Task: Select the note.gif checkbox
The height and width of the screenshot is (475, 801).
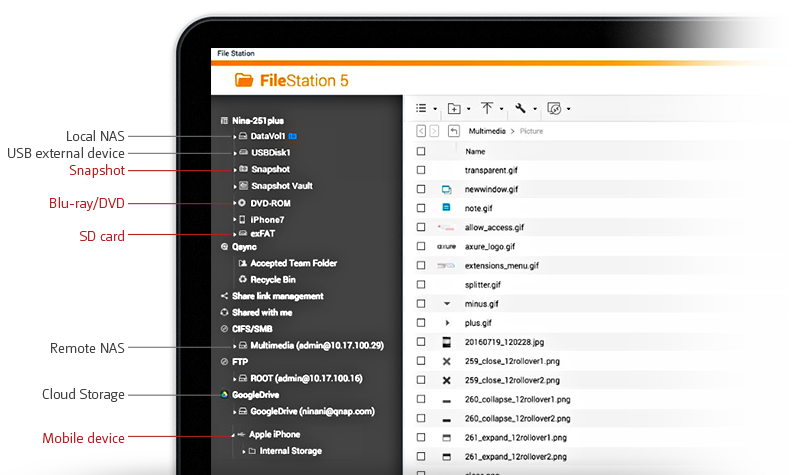Action: (x=421, y=208)
